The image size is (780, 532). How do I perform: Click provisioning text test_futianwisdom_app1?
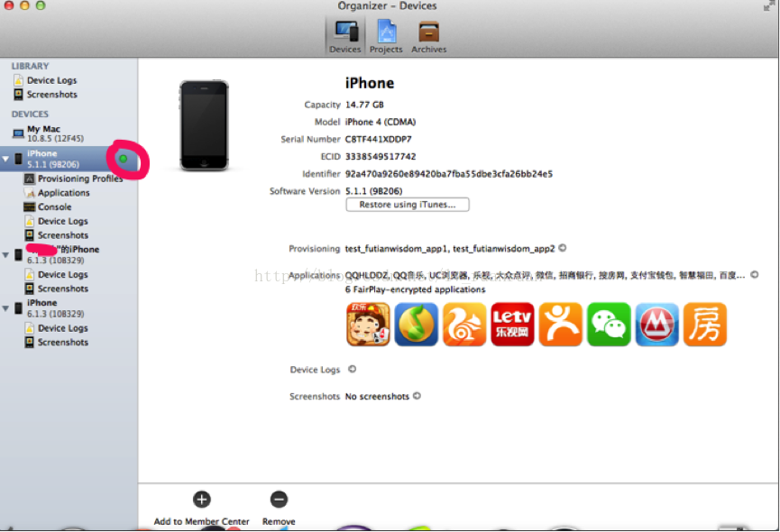[397, 249]
